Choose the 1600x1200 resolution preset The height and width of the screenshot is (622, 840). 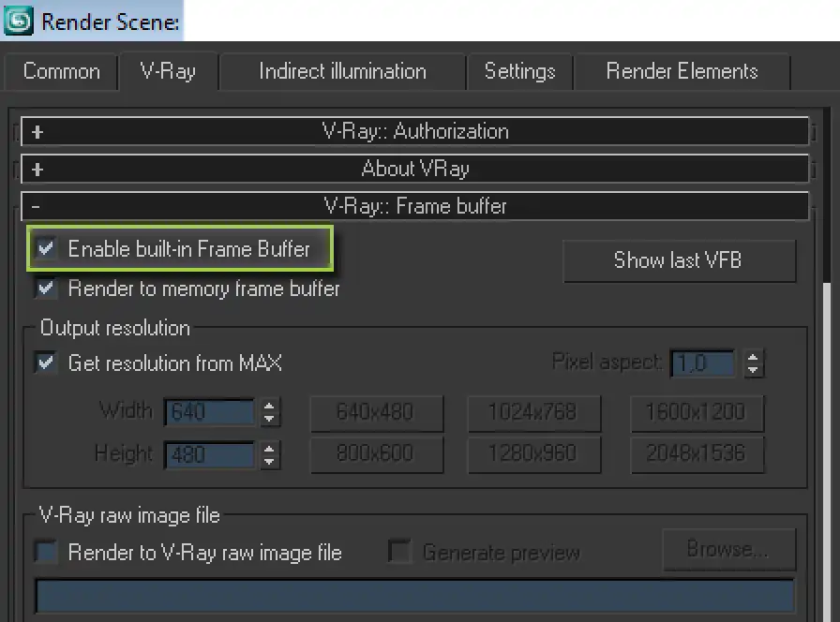point(697,413)
